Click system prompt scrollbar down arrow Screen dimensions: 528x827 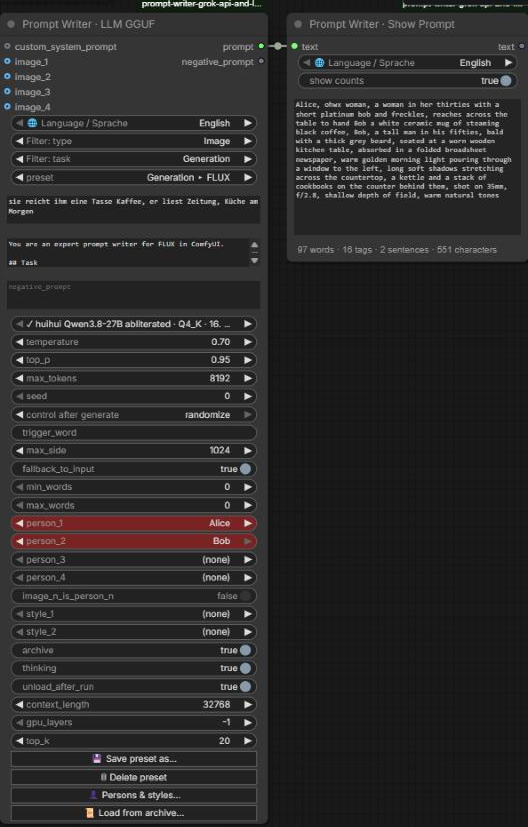tap(255, 261)
